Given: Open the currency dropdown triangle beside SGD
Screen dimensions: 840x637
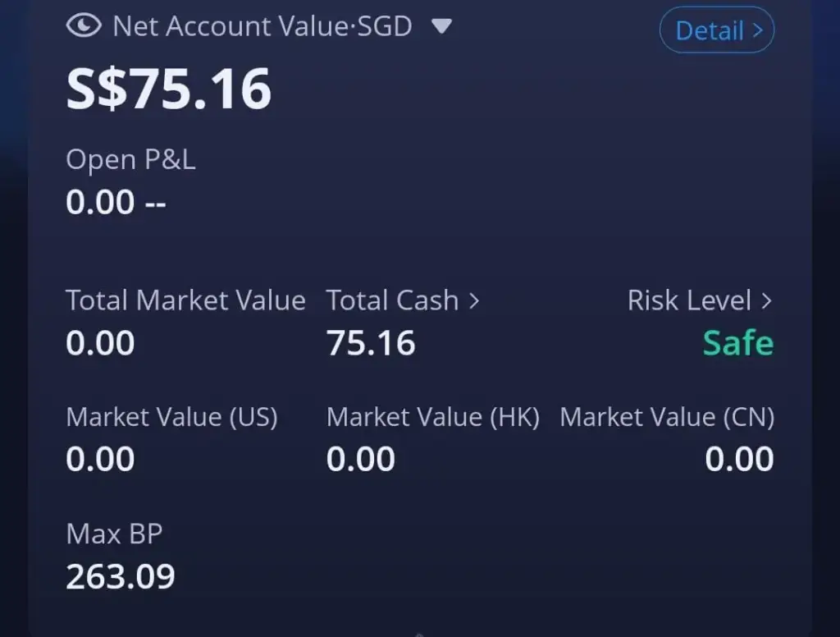Looking at the screenshot, I should point(442,25).
